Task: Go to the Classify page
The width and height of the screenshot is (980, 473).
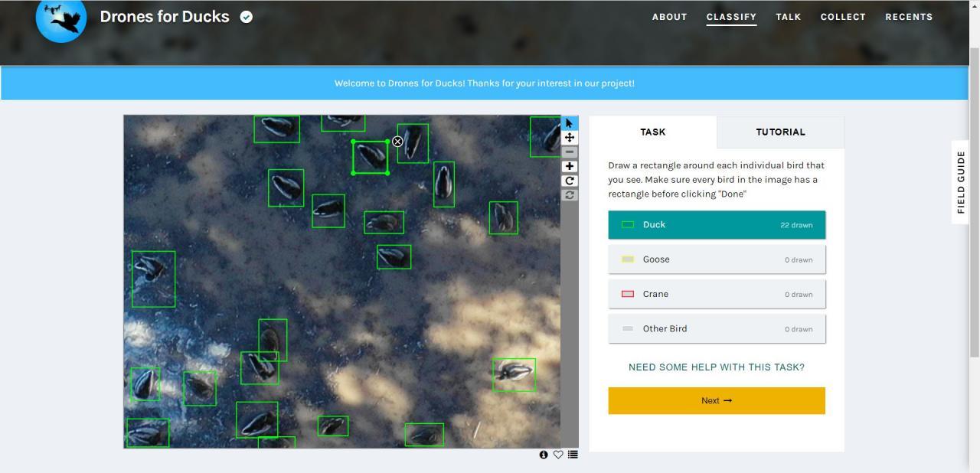Action: coord(731,17)
